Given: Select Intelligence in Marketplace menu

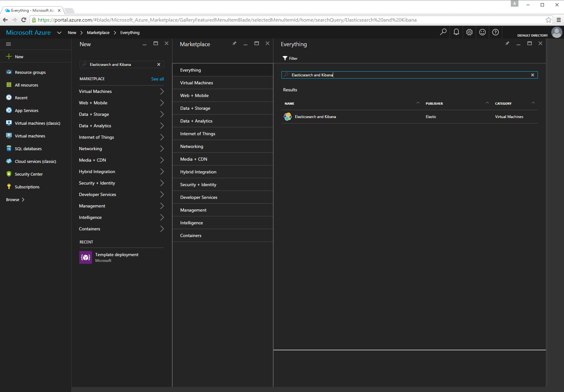Looking at the screenshot, I should (x=223, y=223).
